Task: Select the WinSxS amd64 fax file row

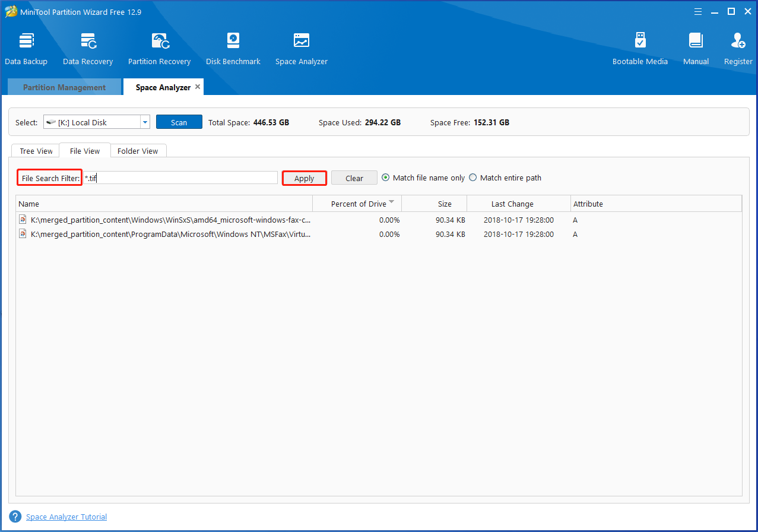Action: click(379, 220)
